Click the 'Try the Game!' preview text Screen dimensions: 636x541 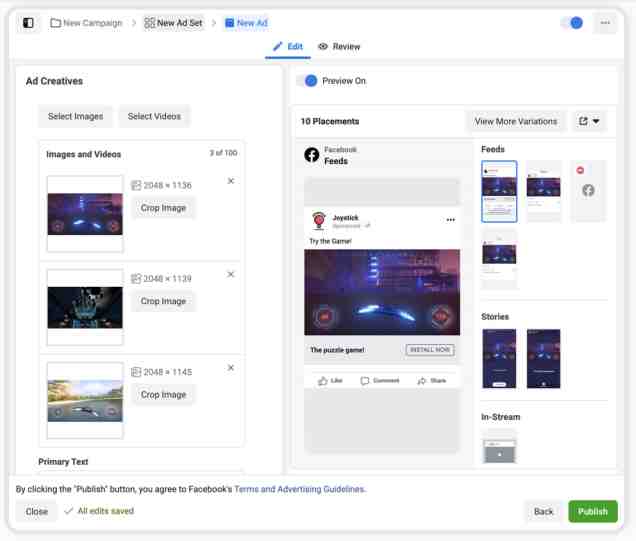330,241
